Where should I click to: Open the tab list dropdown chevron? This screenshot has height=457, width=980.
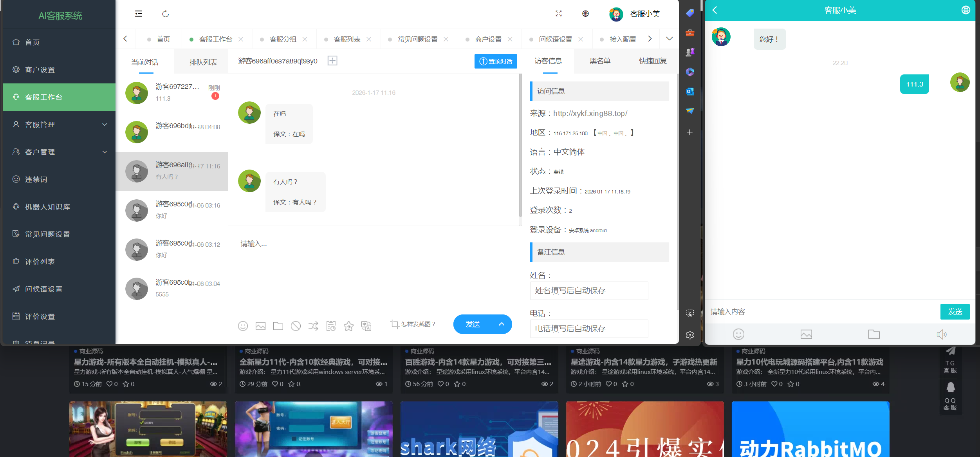(670, 39)
